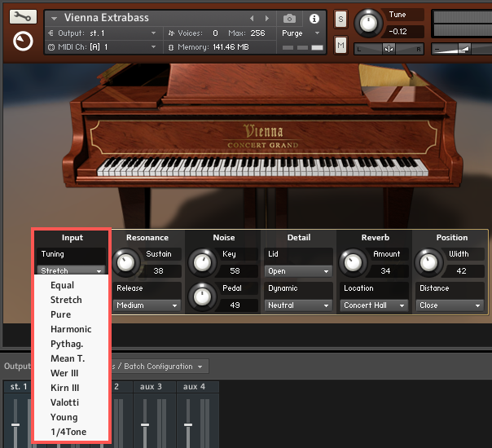Click the Tune knob
Viewport: 492px width, 448px height.
pos(368,24)
